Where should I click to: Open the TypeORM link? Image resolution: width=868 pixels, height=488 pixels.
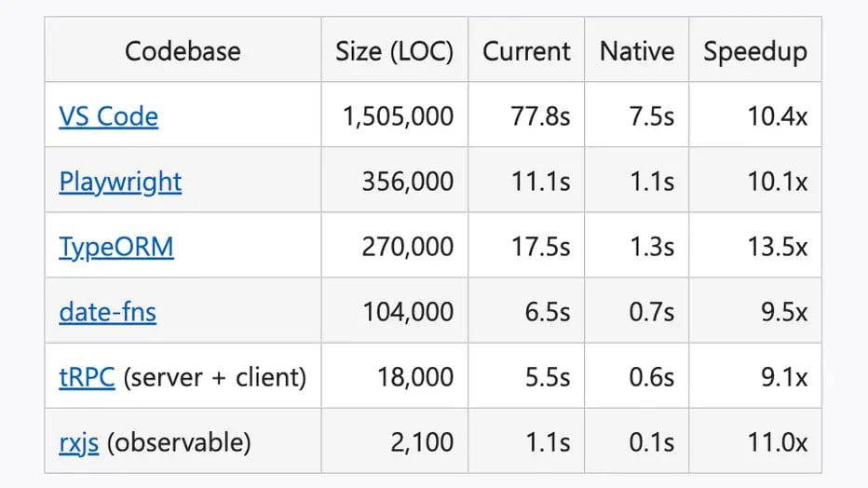pyautogui.click(x=116, y=247)
